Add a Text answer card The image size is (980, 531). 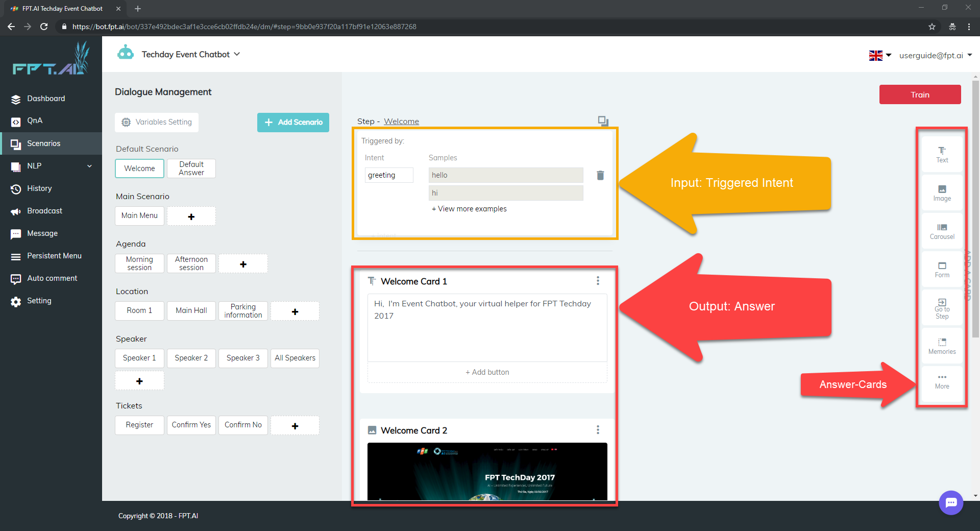pyautogui.click(x=942, y=154)
